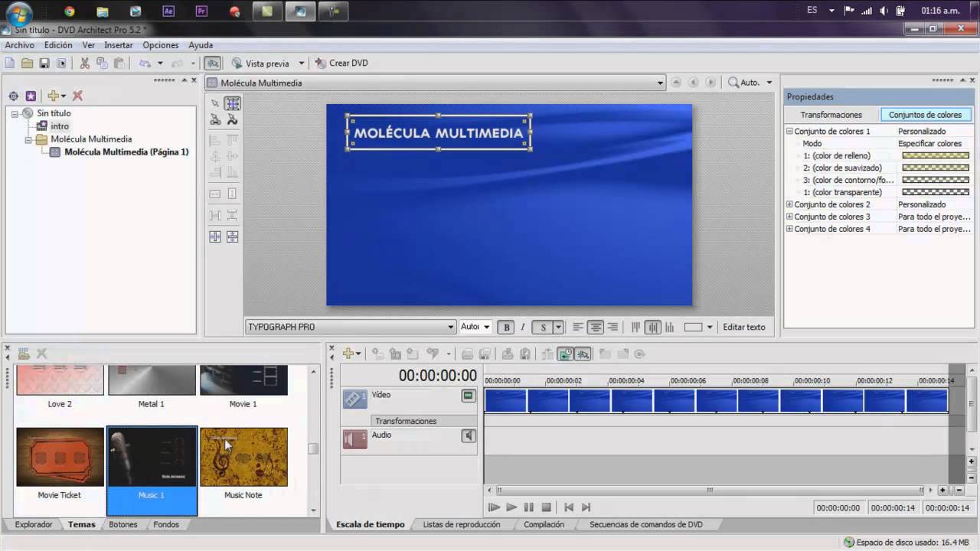
Task: Open the Opciones menu
Action: pyautogui.click(x=161, y=45)
